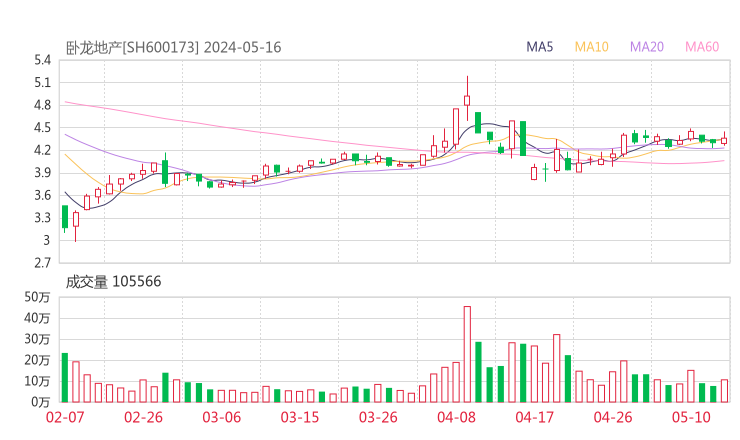Click the 20万 volume axis label
The image size is (740, 440).
click(37, 360)
